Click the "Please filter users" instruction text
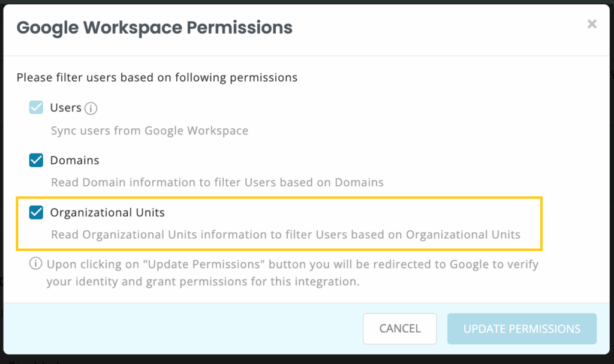The image size is (614, 364). click(x=156, y=77)
